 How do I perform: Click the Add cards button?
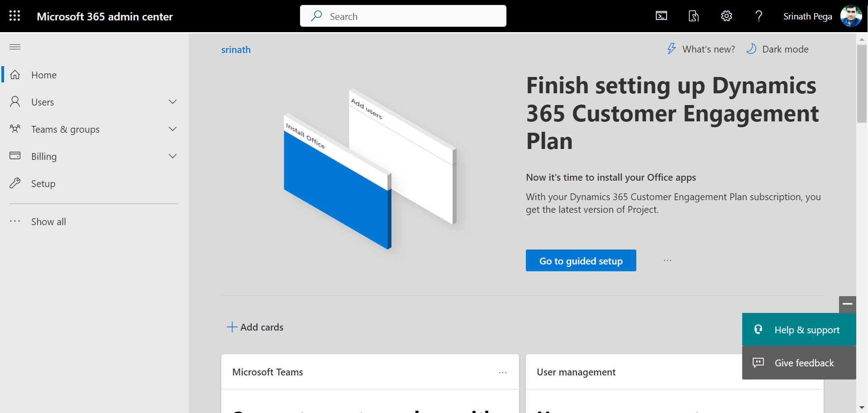pos(255,327)
